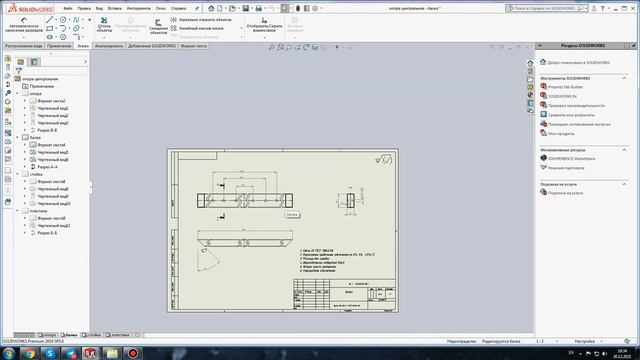Click Добро пожаловать в SOLIDWORKS link
This screenshot has width=640, height=360.
tap(578, 62)
